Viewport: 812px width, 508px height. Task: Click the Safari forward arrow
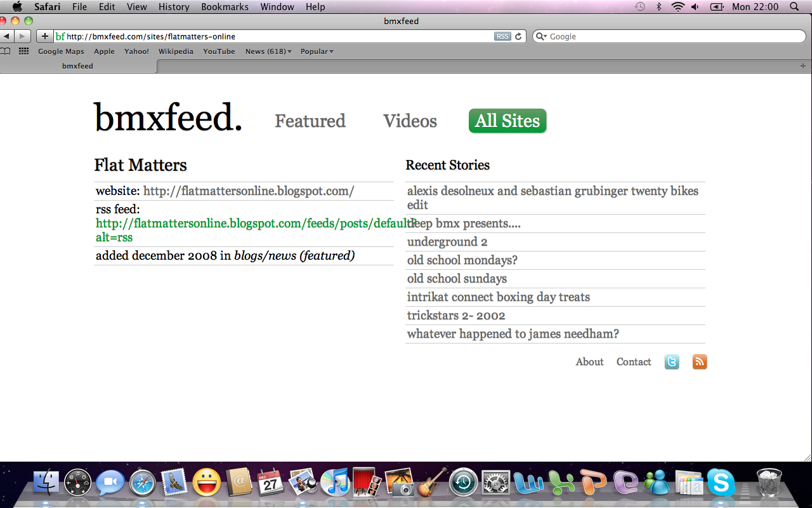(x=23, y=36)
